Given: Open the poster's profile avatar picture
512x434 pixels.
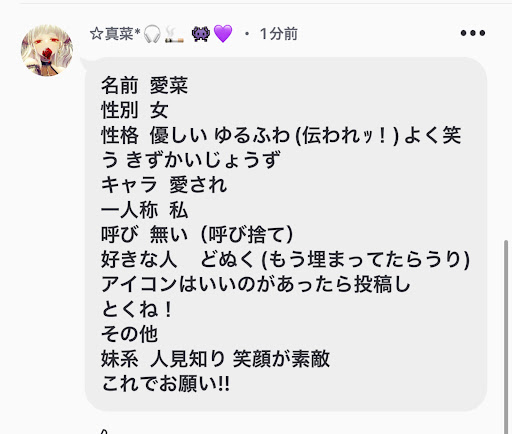Looking at the screenshot, I should coord(47,50).
